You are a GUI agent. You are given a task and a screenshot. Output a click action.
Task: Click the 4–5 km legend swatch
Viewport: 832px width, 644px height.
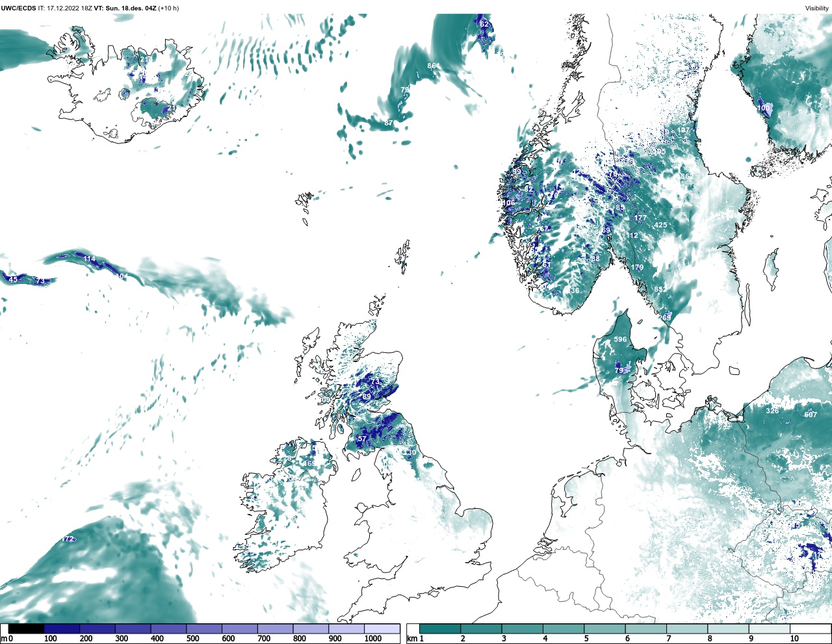click(564, 629)
